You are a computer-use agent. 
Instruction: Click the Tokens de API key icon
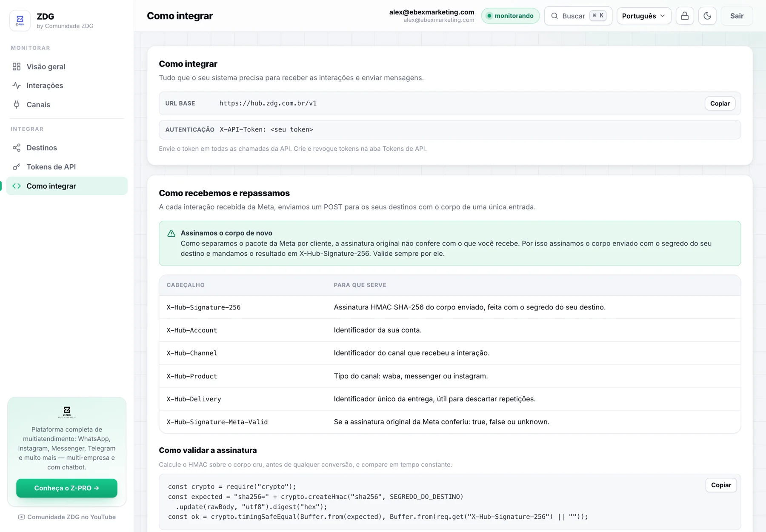coord(17,167)
